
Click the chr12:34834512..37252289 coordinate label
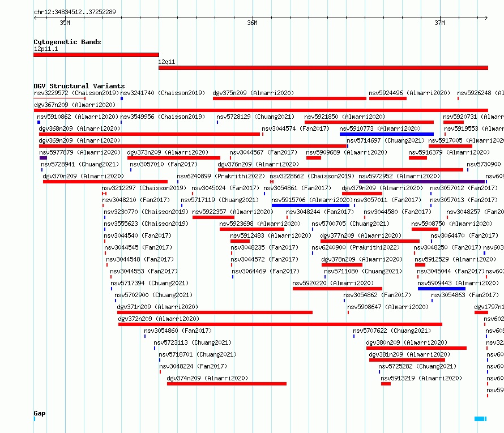[x=75, y=12]
